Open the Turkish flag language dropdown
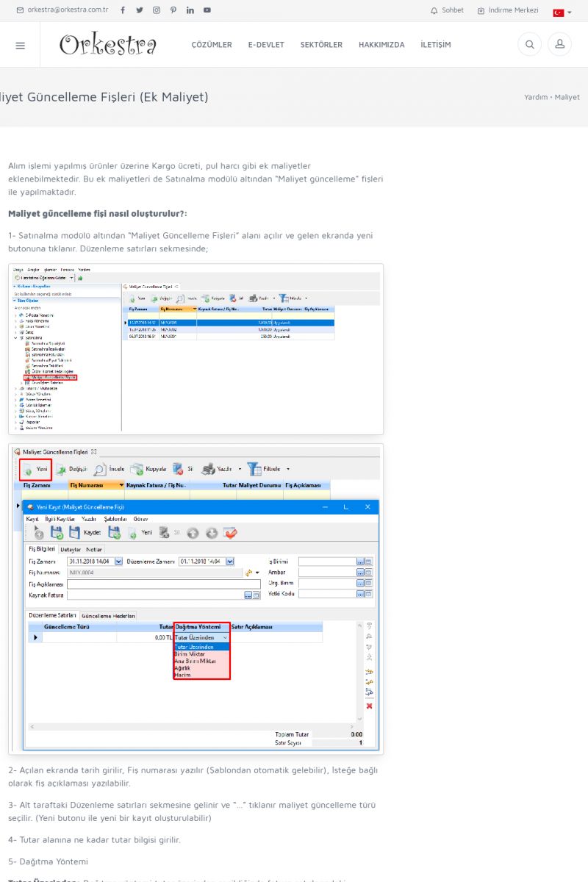 tap(562, 12)
